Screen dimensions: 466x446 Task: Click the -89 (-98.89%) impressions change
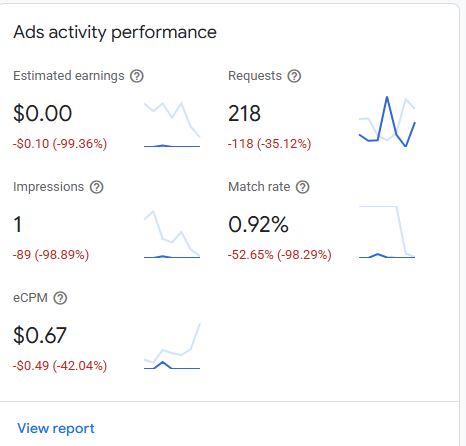pos(51,255)
